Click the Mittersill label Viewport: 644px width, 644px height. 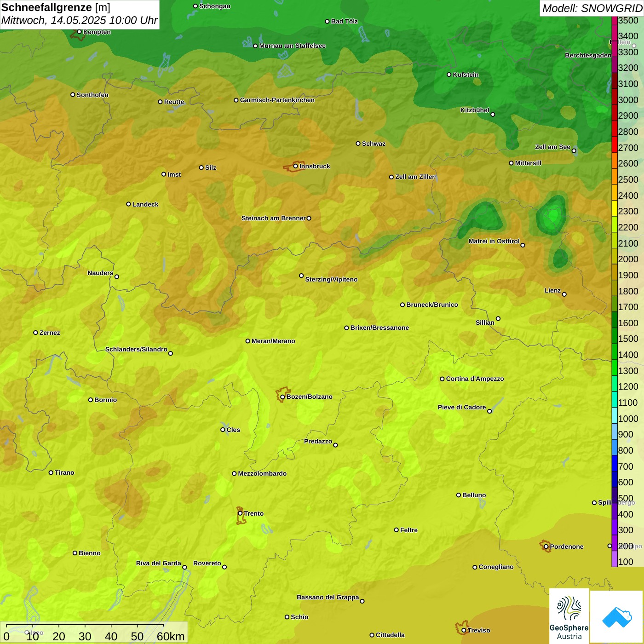point(528,163)
